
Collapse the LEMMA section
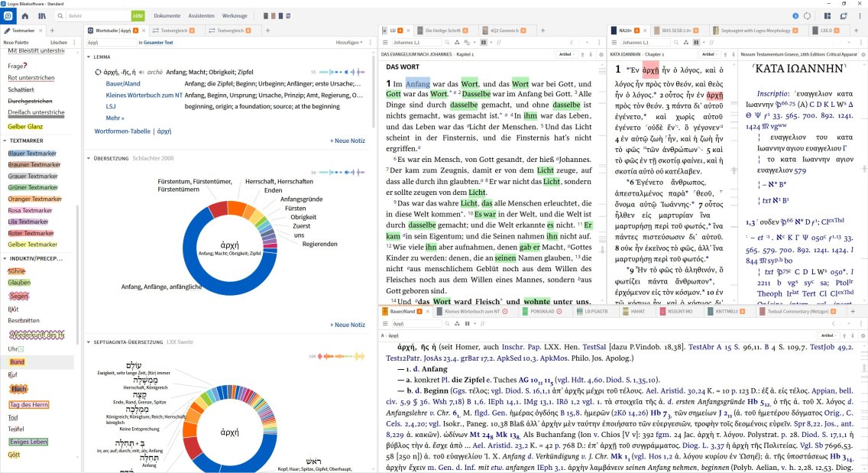point(89,57)
